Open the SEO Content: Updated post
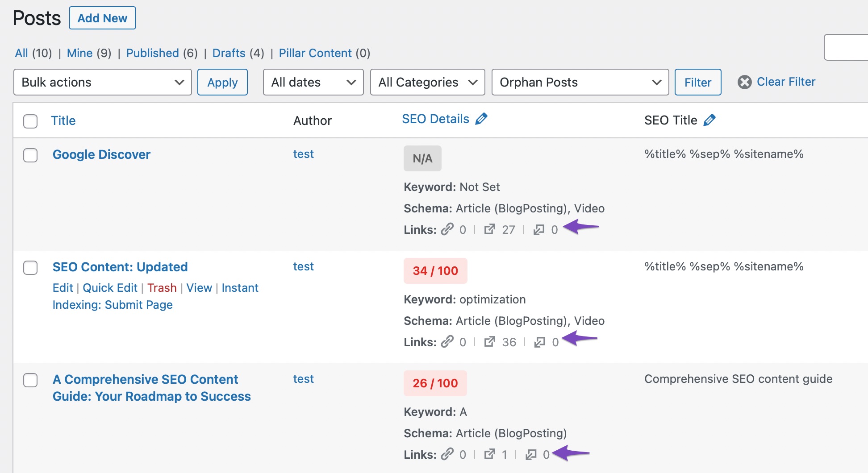868x473 pixels. click(120, 267)
